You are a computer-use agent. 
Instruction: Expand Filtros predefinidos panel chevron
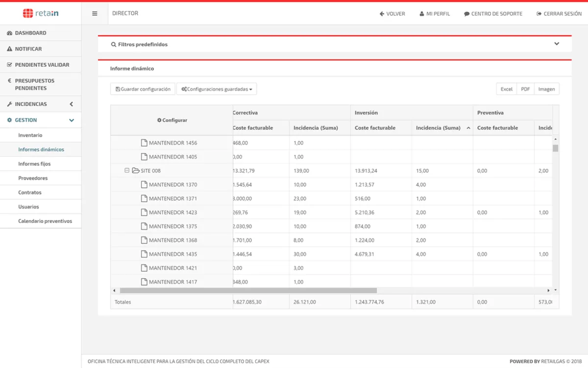click(x=557, y=44)
